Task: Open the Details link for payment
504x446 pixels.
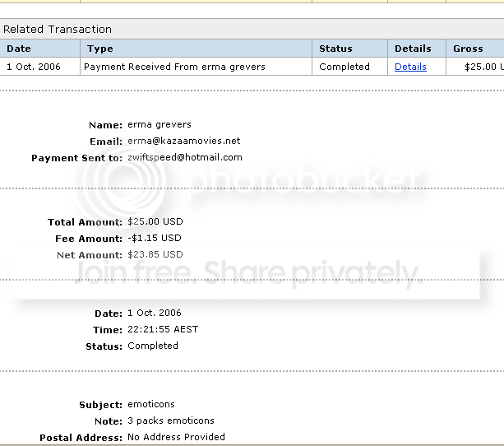Action: (x=410, y=67)
